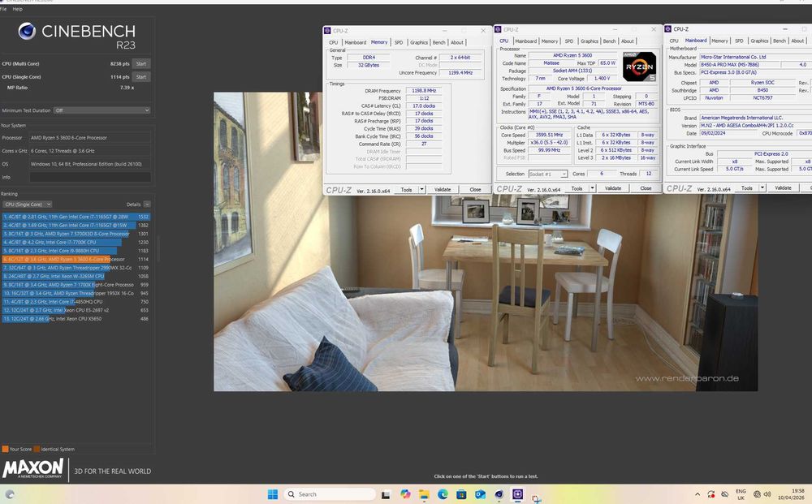The height and width of the screenshot is (504, 812).
Task: Open Microsoft Edge from the taskbar
Action: tap(443, 494)
